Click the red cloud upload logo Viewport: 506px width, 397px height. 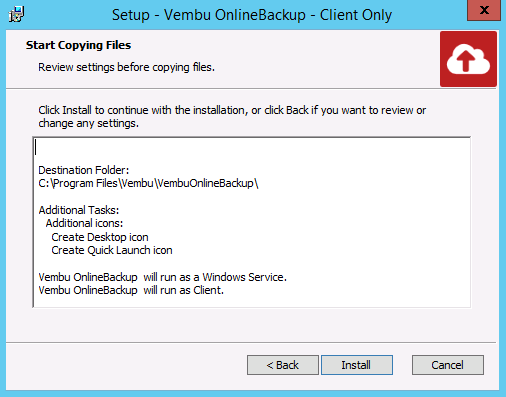pyautogui.click(x=468, y=59)
